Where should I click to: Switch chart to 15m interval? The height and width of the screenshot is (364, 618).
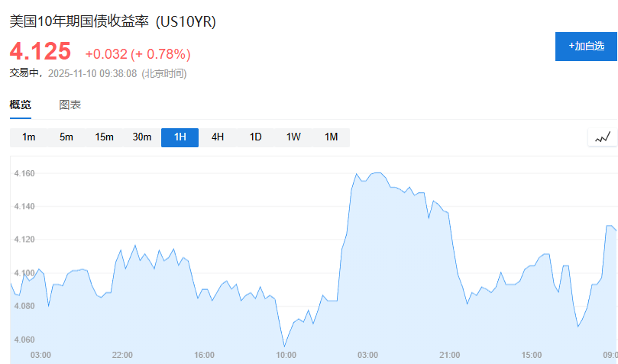pyautogui.click(x=104, y=137)
